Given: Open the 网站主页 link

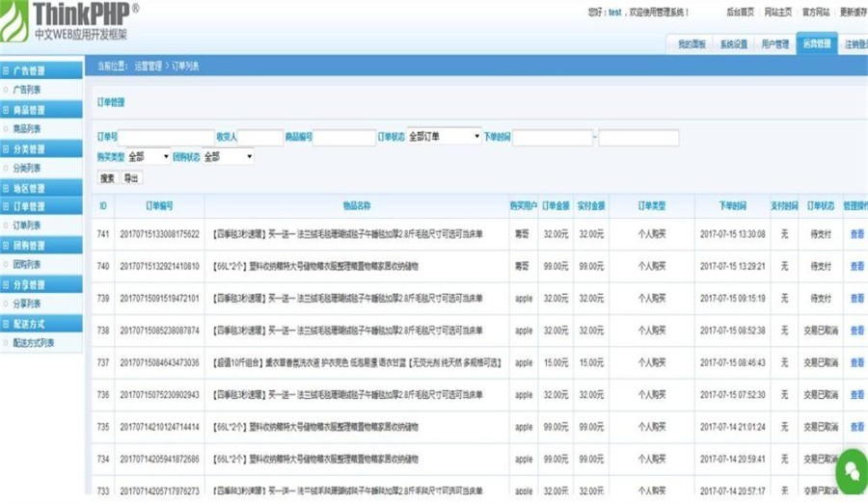Looking at the screenshot, I should [x=777, y=13].
